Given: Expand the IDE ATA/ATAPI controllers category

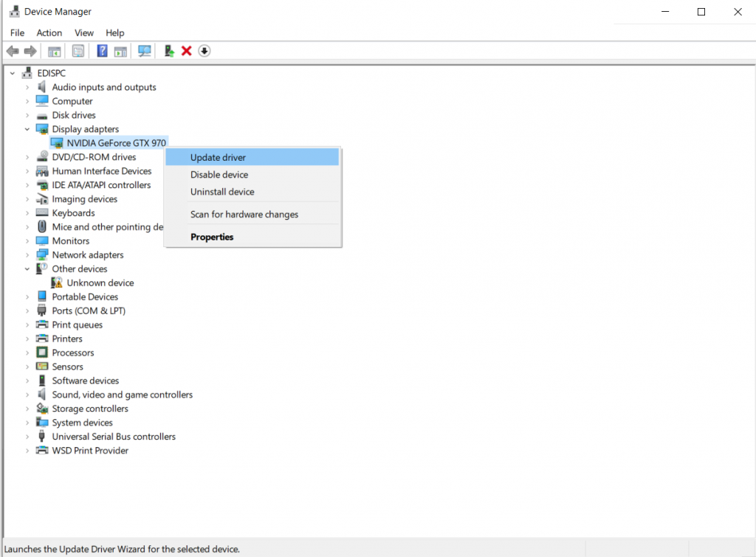Looking at the screenshot, I should point(27,185).
